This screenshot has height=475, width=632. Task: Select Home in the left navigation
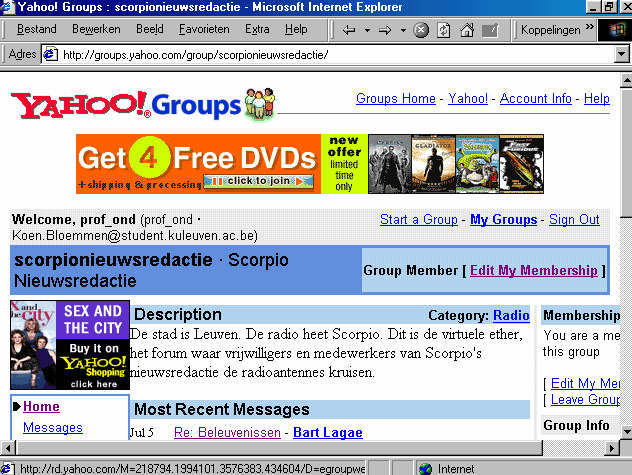point(41,406)
